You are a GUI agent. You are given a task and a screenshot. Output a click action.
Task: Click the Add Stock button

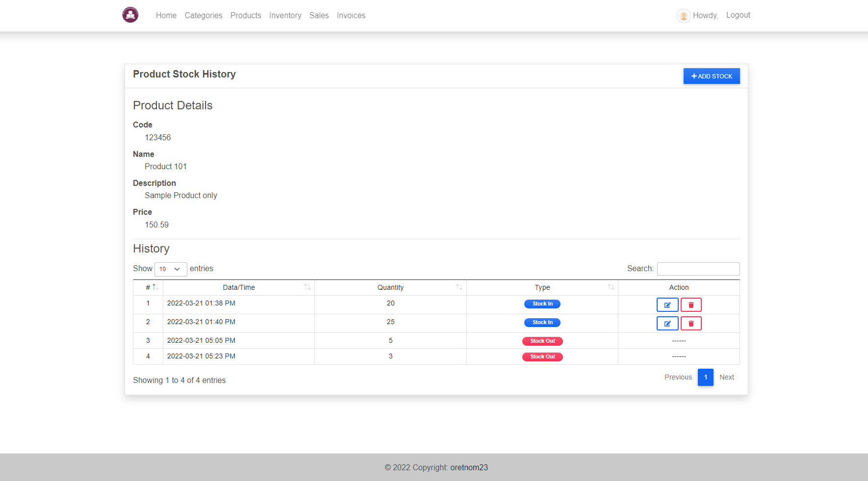click(712, 76)
